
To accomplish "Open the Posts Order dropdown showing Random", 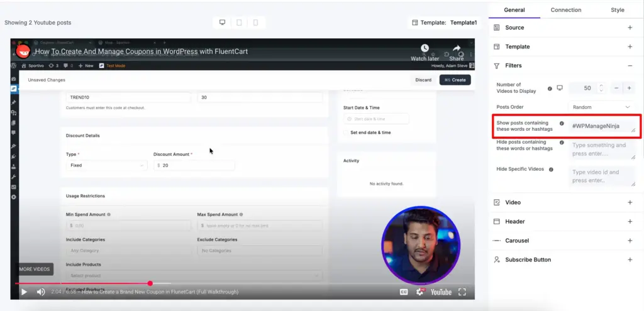I will pyautogui.click(x=601, y=107).
